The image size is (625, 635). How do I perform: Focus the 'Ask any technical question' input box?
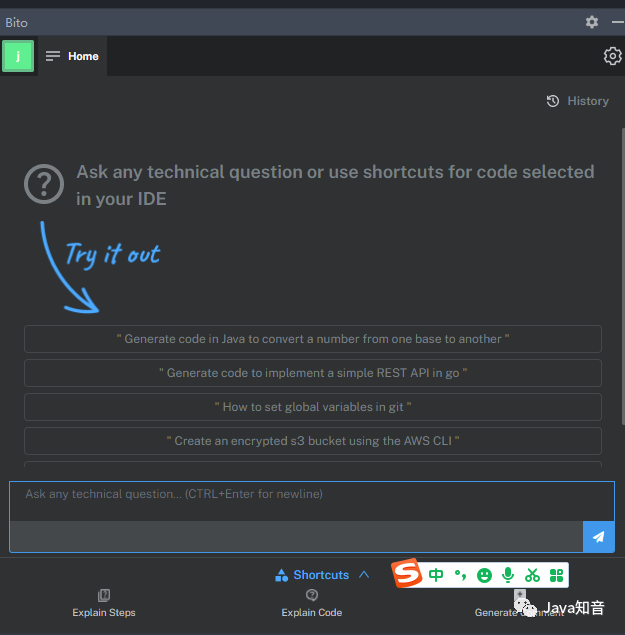coord(312,501)
